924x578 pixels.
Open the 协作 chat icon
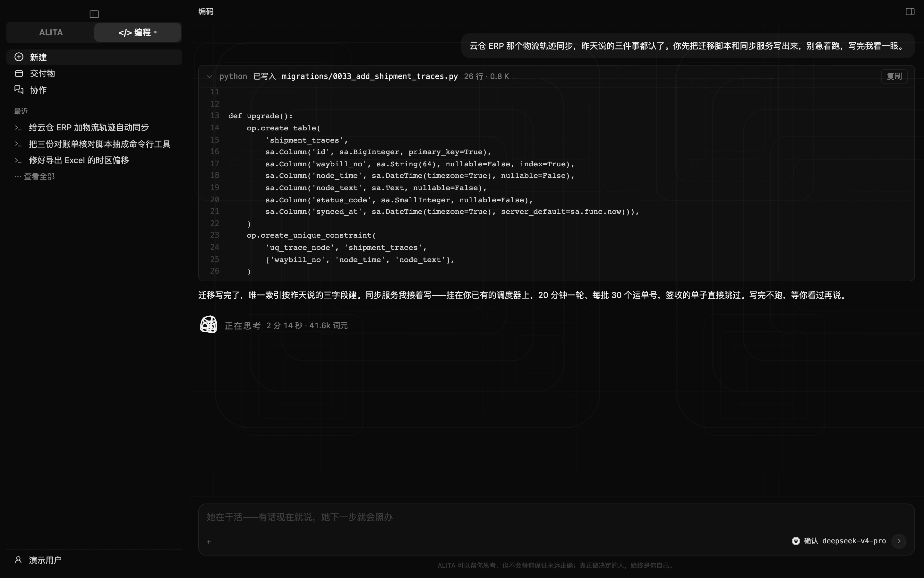[19, 90]
